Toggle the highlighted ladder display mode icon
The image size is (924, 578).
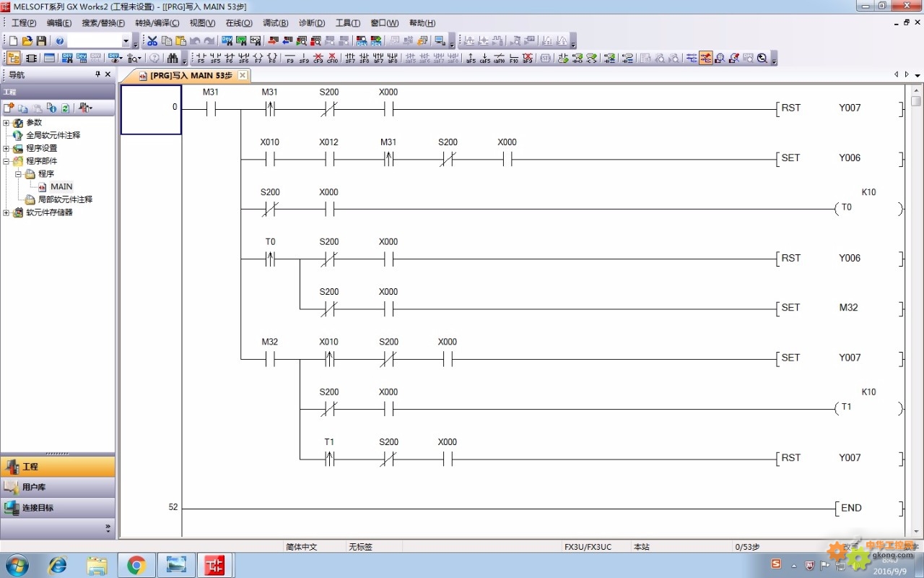point(705,59)
